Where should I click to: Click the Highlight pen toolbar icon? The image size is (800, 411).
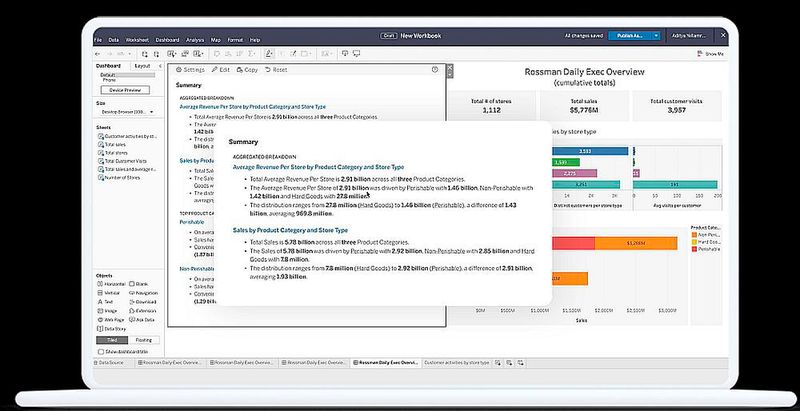[x=269, y=54]
